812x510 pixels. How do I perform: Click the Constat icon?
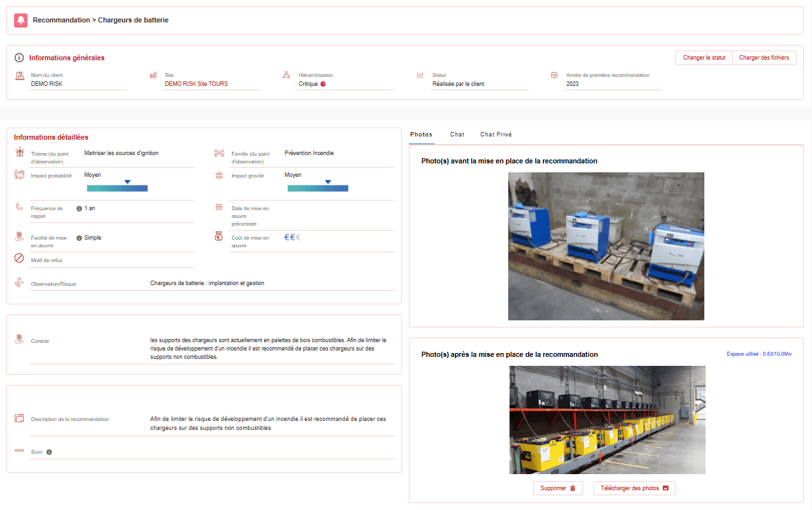[19, 338]
